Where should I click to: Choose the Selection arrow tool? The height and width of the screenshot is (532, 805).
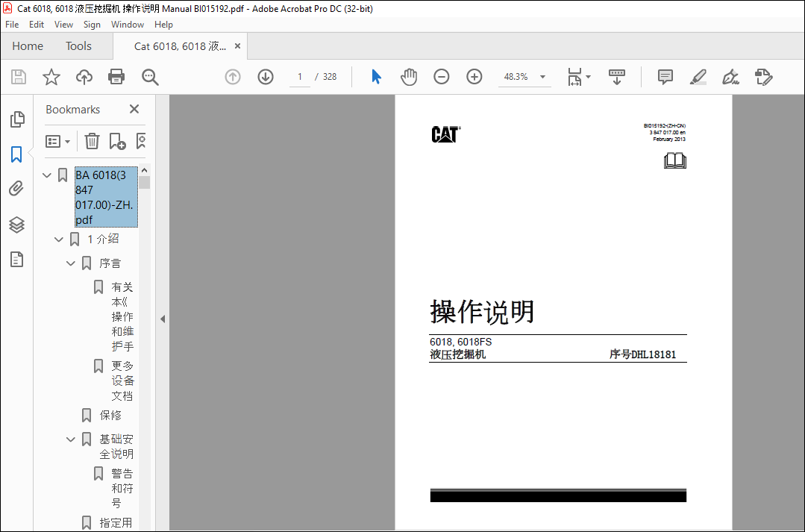point(376,77)
